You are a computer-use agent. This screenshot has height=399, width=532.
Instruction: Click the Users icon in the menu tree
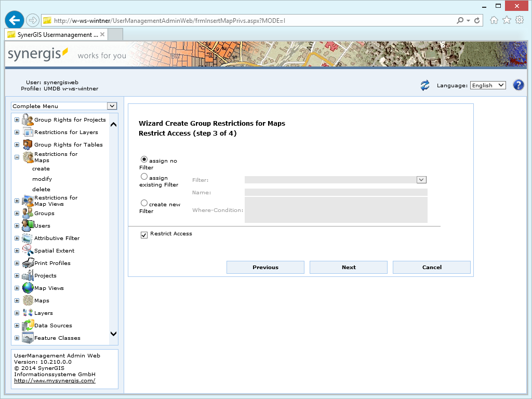26,225
